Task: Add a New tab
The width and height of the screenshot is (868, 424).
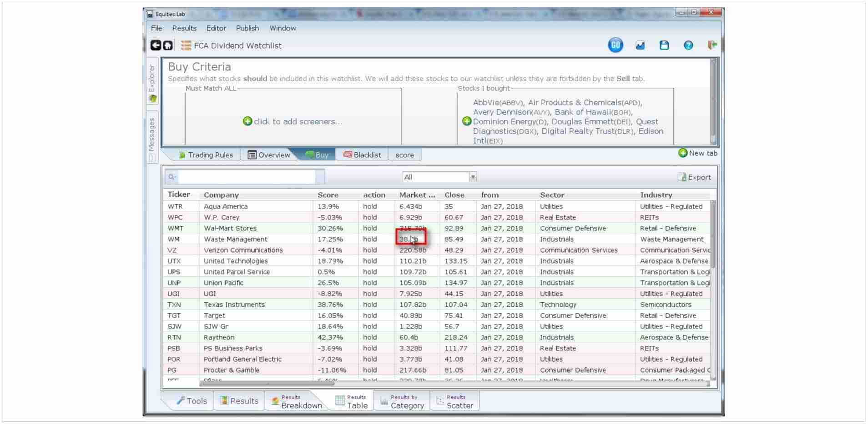Action: click(697, 153)
